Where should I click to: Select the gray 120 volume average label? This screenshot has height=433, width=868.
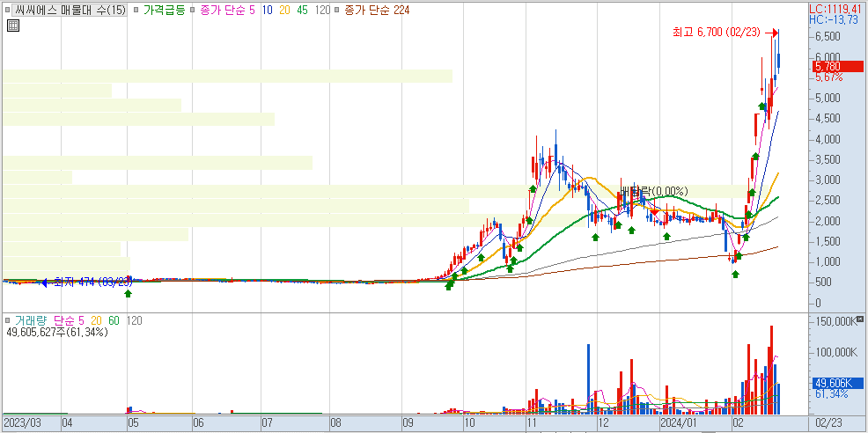tap(135, 320)
